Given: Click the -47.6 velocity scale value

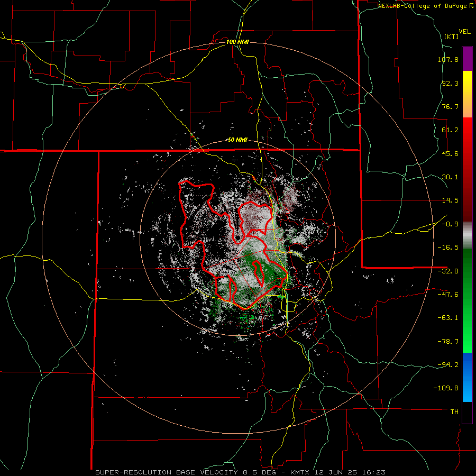Looking at the screenshot, I should pyautogui.click(x=448, y=295).
